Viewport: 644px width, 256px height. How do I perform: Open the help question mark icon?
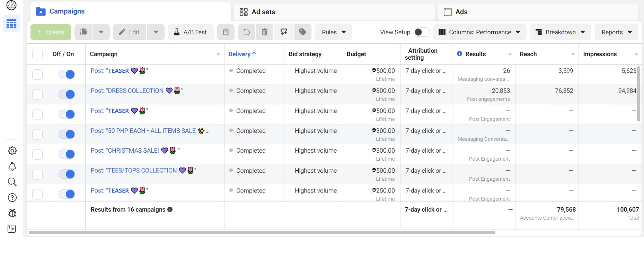(x=12, y=198)
